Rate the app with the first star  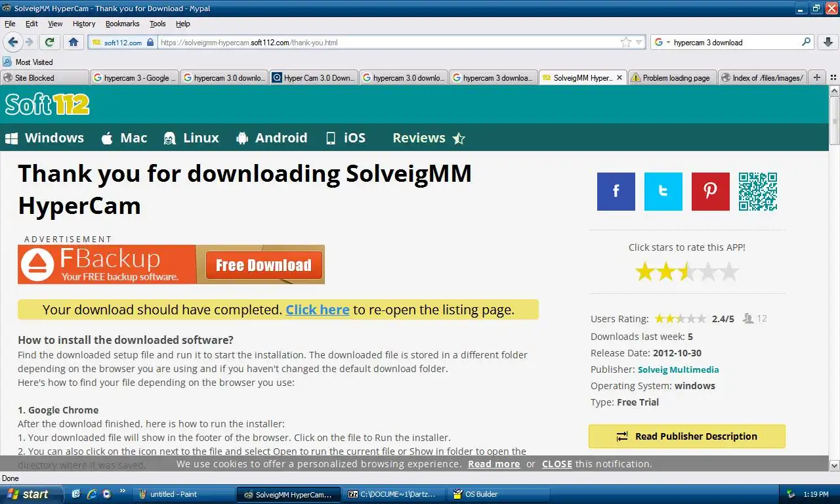(x=645, y=272)
